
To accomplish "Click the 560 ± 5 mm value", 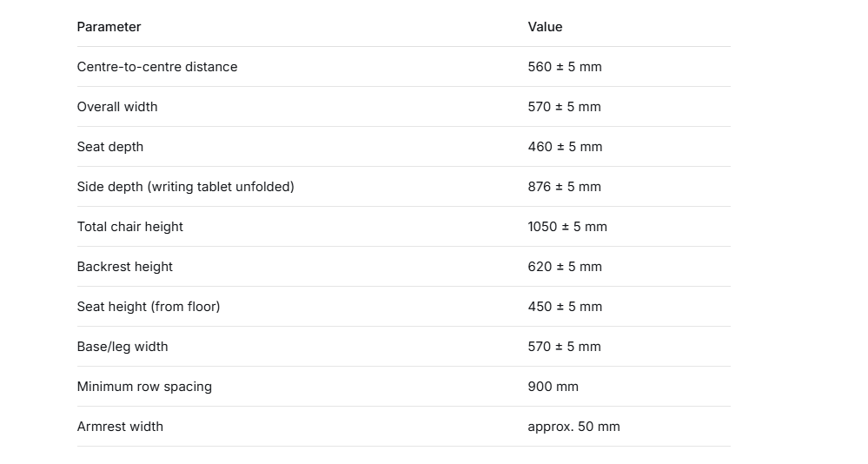I will point(565,66).
